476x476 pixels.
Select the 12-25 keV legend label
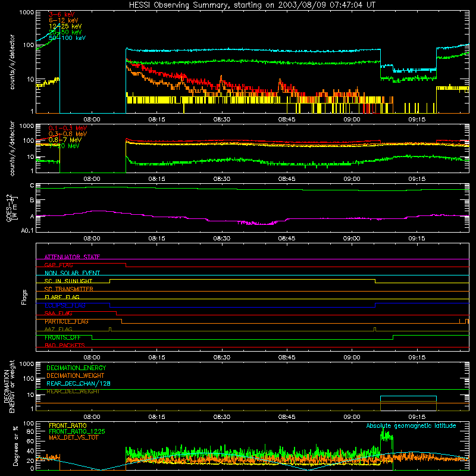(65, 26)
